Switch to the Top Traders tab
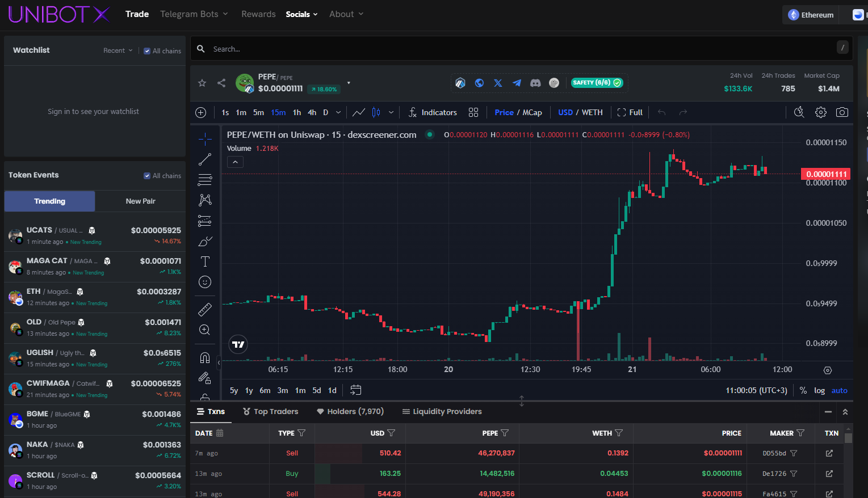 click(271, 412)
